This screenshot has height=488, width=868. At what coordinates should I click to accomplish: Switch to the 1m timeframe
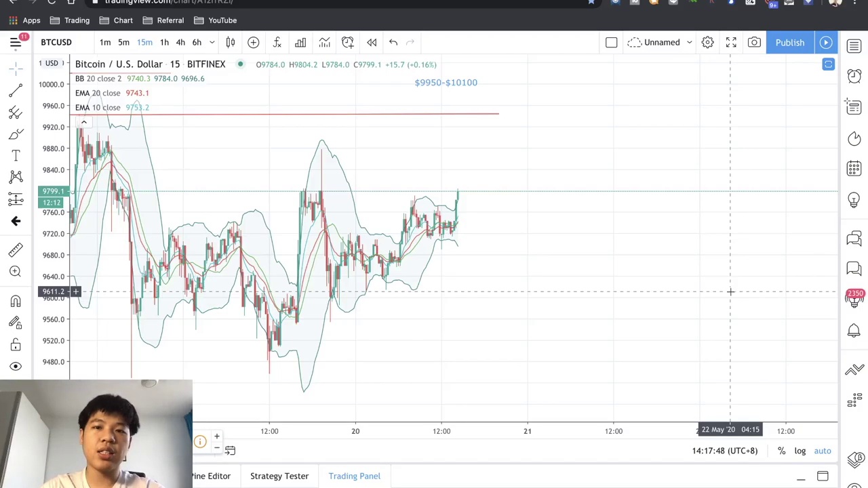[105, 43]
